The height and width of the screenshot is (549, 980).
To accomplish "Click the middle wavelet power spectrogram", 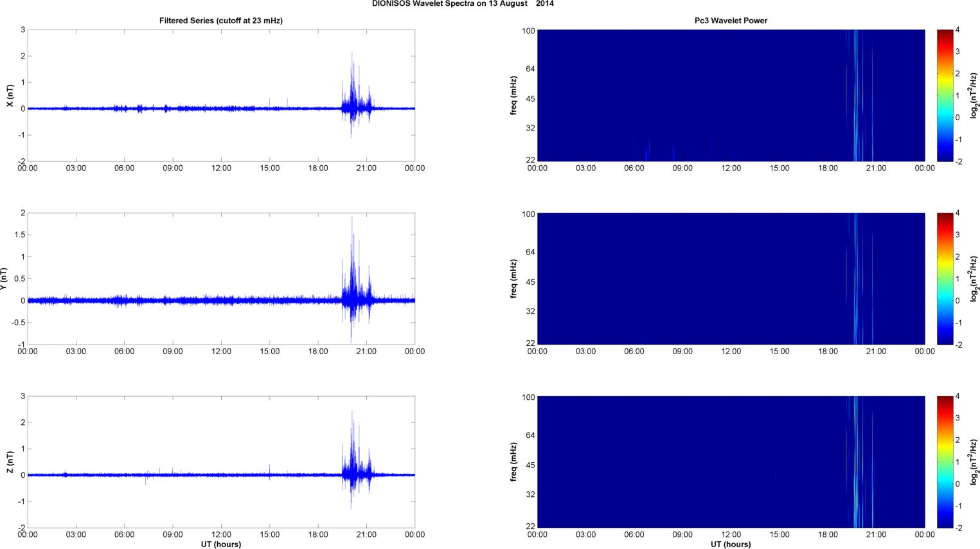I will click(731, 278).
